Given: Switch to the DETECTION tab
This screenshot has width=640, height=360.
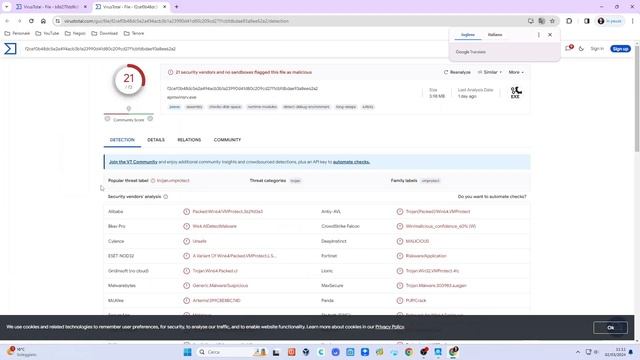Looking at the screenshot, I should [x=122, y=140].
